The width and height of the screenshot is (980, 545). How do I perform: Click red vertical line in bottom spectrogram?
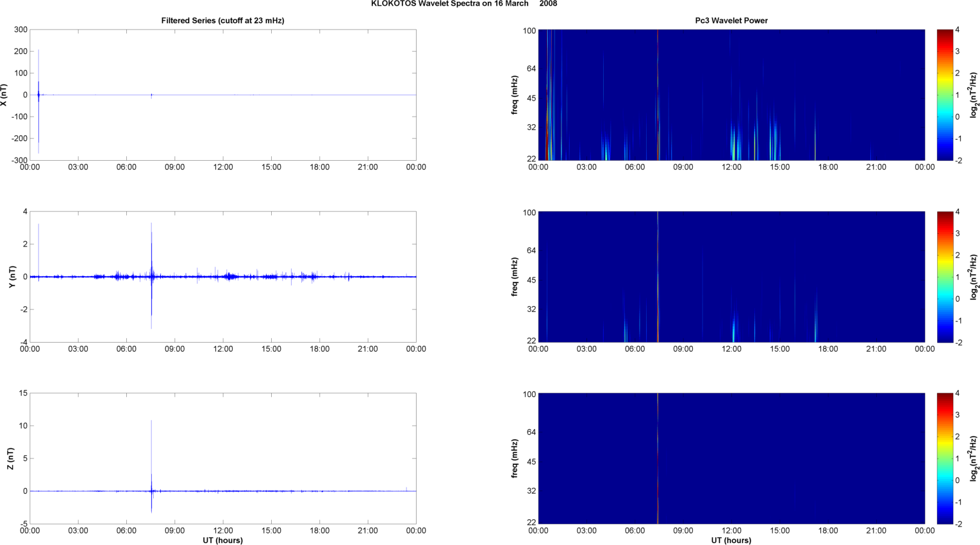coord(658,459)
